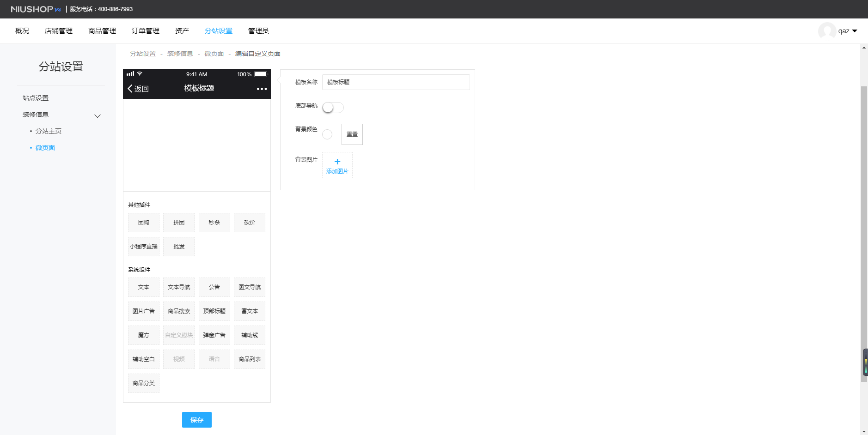Open the qaz account dropdown

tap(848, 31)
